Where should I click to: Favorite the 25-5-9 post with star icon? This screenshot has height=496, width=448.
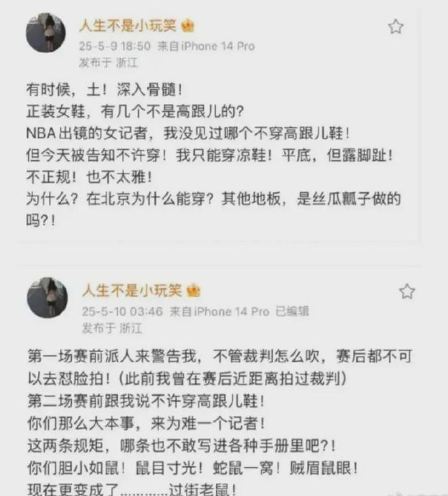[396, 26]
